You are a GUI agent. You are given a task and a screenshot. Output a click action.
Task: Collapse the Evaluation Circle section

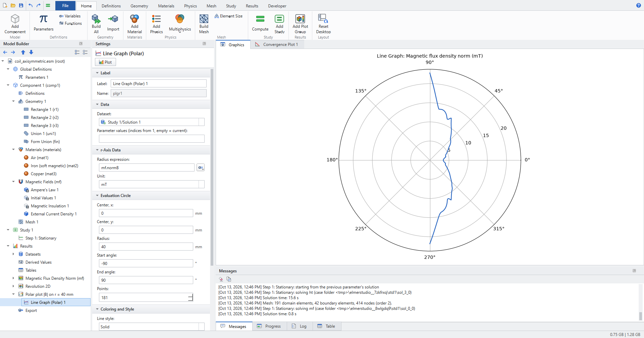(x=97, y=196)
